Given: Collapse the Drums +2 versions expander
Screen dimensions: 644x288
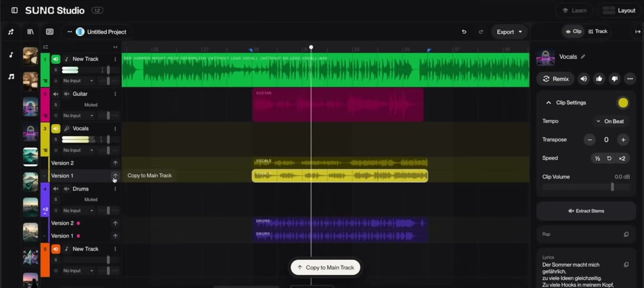Looking at the screenshot, I should click(x=45, y=211).
